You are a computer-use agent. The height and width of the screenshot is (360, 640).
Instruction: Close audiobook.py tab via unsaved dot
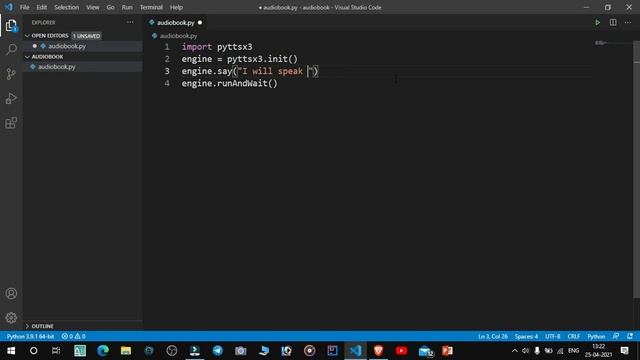[200, 22]
